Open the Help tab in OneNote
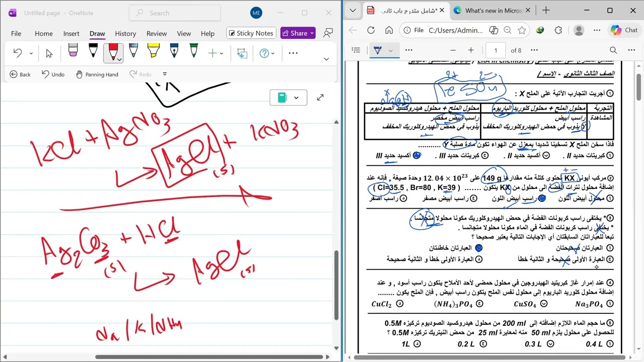 [208, 33]
